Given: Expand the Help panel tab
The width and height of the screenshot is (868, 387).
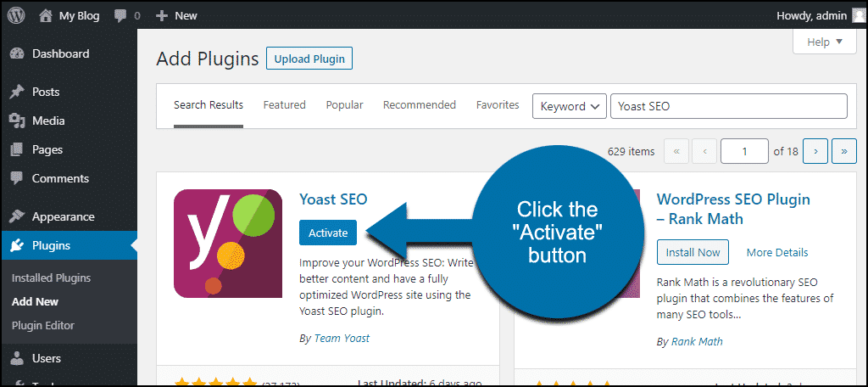Looking at the screenshot, I should pos(825,42).
